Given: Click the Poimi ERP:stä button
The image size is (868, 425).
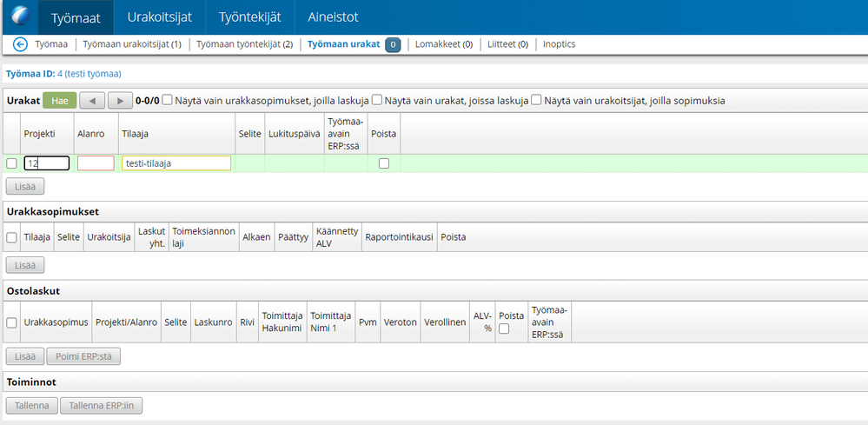Looking at the screenshot, I should [x=83, y=357].
